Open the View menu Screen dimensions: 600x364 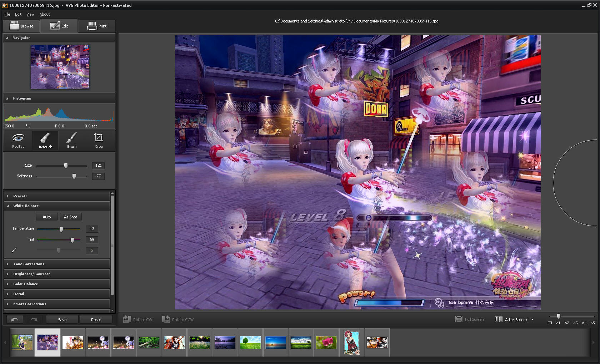tap(30, 14)
